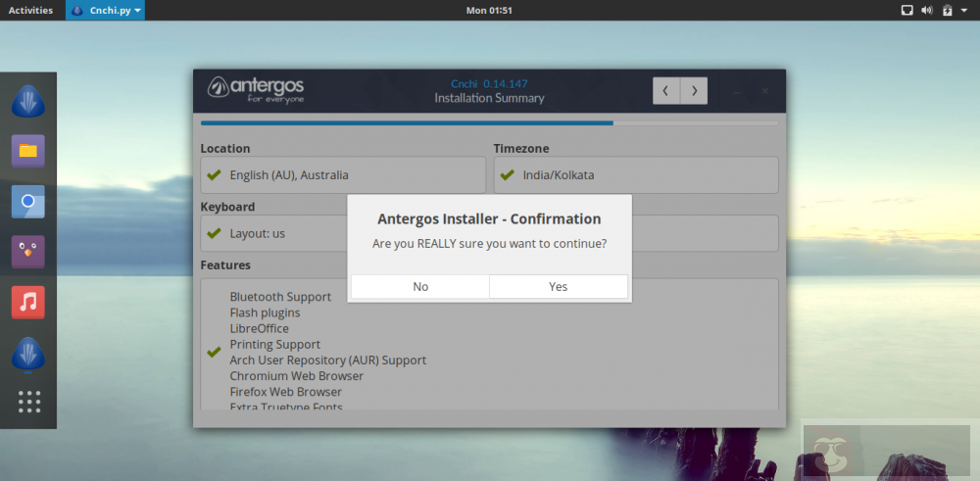This screenshot has height=481, width=980.
Task: Open the Cnchi.py application menu
Action: [x=106, y=10]
